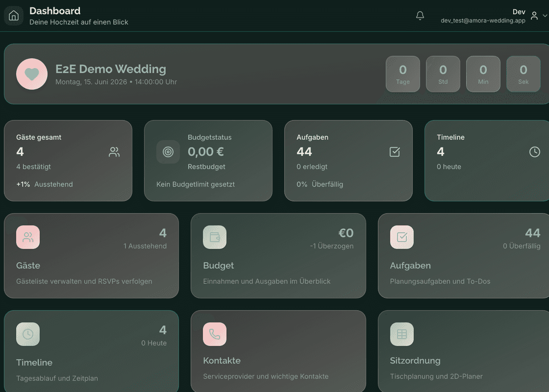This screenshot has height=392, width=549.
Task: Click the dev_test@amora-wedding.app email
Action: (483, 21)
